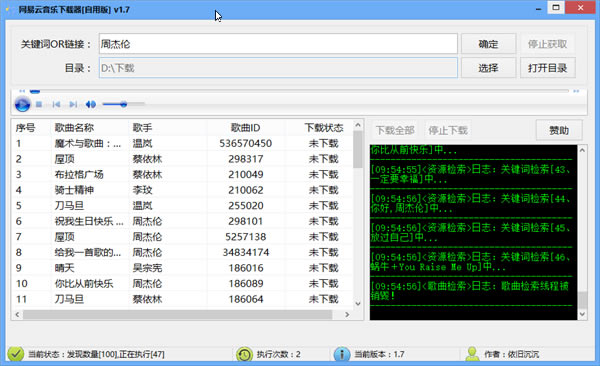Select the 骑士精神 song row
The width and height of the screenshot is (600, 366).
coord(182,190)
